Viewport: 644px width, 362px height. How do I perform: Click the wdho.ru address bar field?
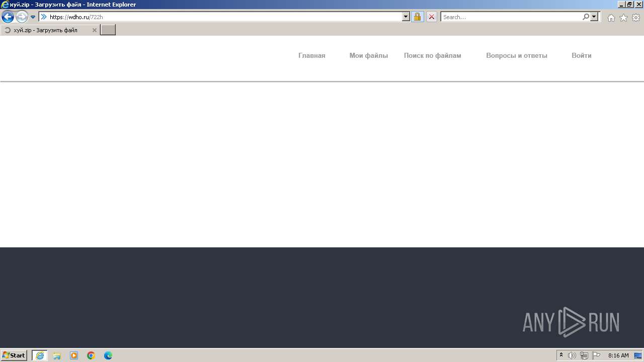(x=224, y=17)
